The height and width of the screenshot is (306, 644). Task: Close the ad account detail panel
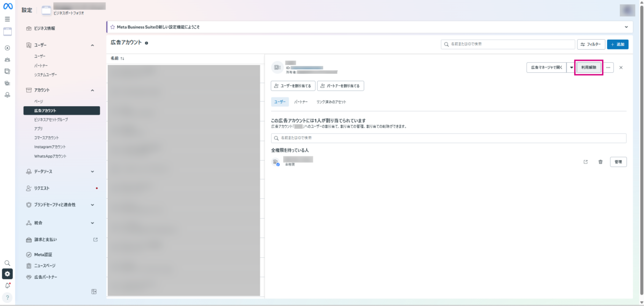pyautogui.click(x=621, y=68)
